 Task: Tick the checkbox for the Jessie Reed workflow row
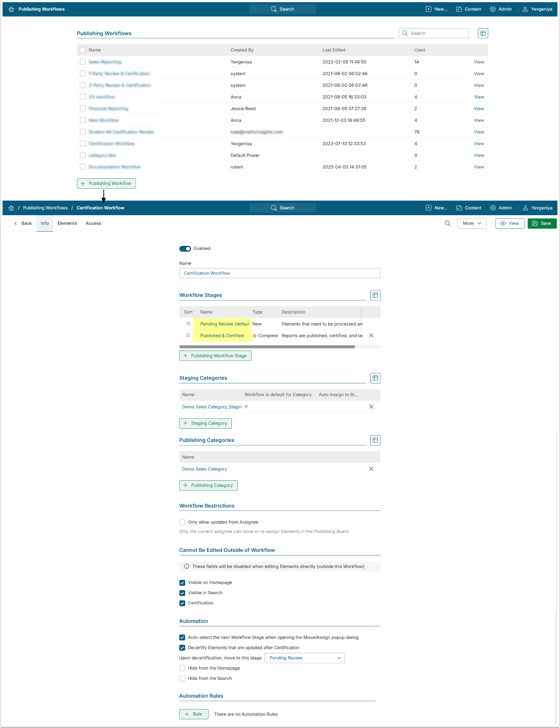pyautogui.click(x=83, y=109)
